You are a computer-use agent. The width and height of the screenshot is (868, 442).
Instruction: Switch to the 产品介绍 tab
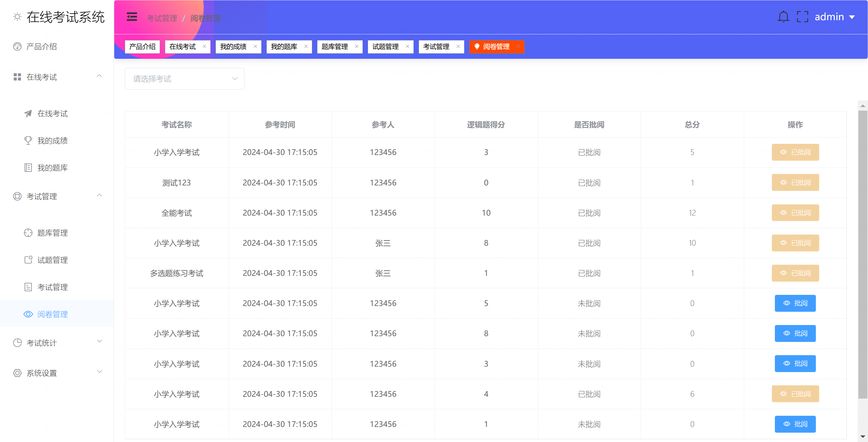click(x=142, y=46)
